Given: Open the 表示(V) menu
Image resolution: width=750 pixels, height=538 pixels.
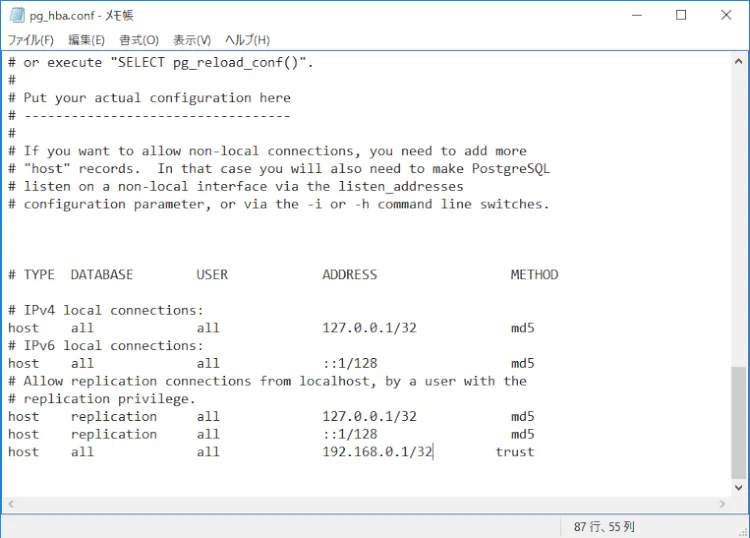Looking at the screenshot, I should point(192,40).
